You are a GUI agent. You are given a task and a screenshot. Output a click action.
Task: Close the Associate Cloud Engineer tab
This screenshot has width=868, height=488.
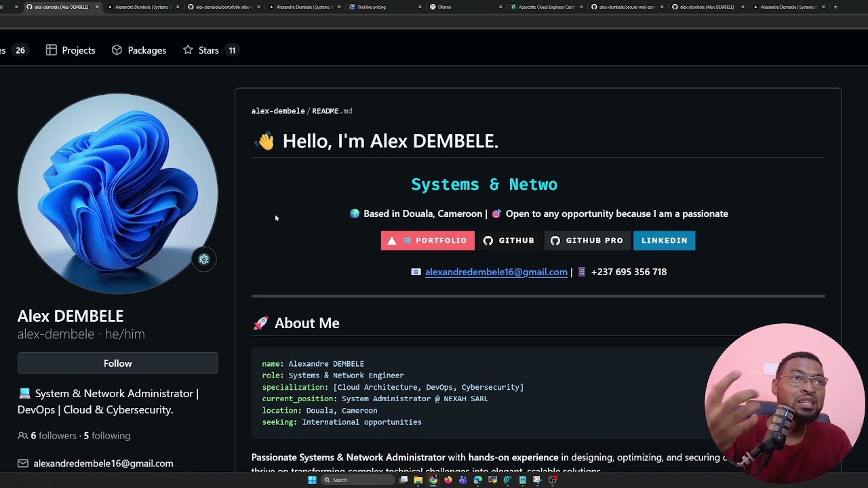point(581,7)
